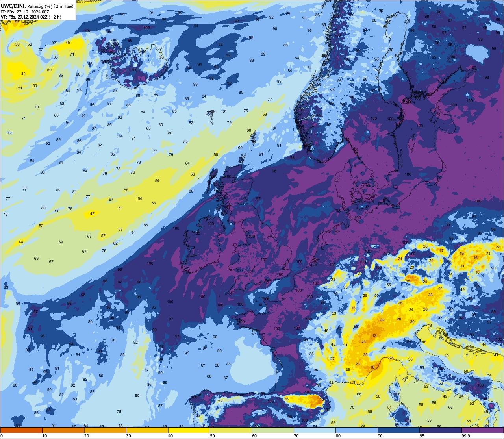The width and height of the screenshot is (504, 439).
Task: Click the '15' humidity value on map
Action: (408, 281)
